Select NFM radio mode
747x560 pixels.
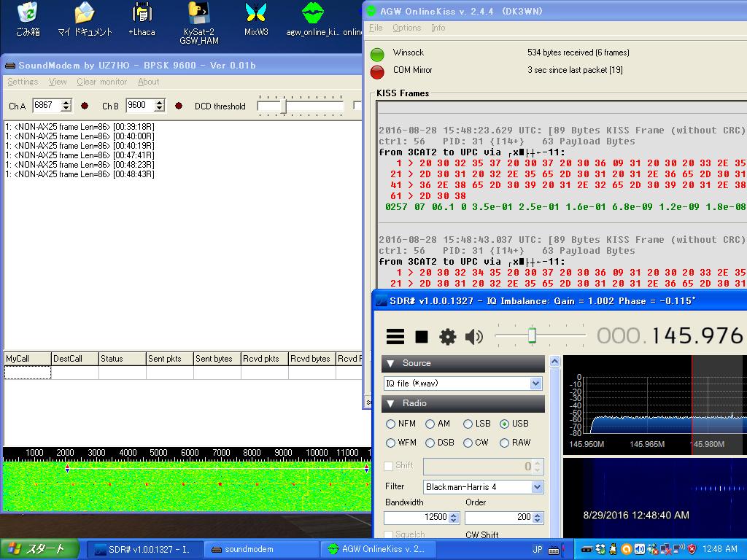[400, 424]
